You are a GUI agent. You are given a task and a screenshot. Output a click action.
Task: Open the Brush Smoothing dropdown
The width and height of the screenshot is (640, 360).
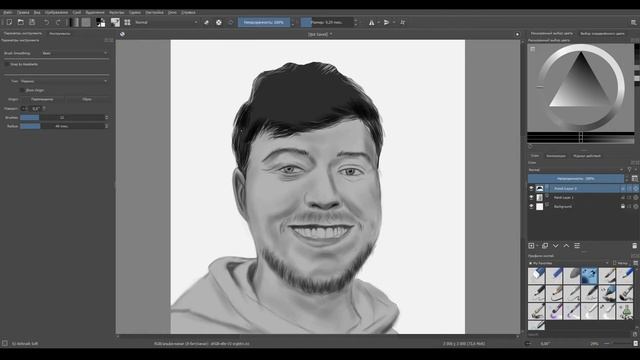(75, 53)
